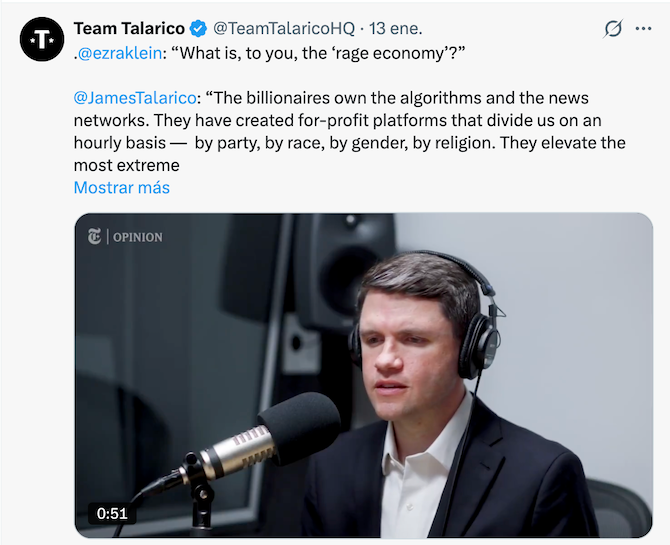Image resolution: width=670 pixels, height=545 pixels.
Task: Click the NYT logo in the video corner
Action: [x=94, y=237]
